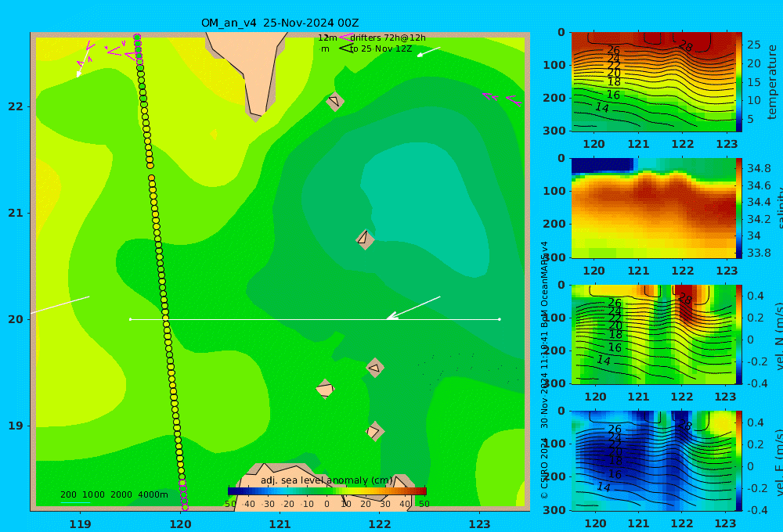Open the temperature cross-section panel

653,82
